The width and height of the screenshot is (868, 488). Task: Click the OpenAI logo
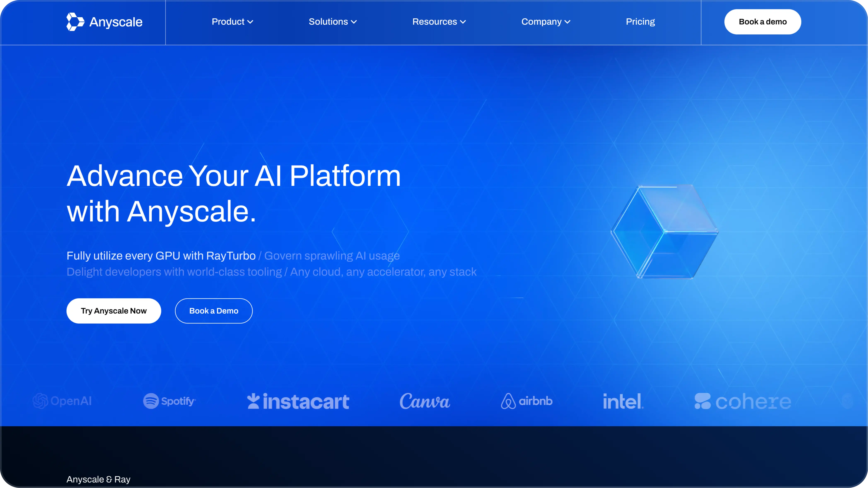point(62,401)
